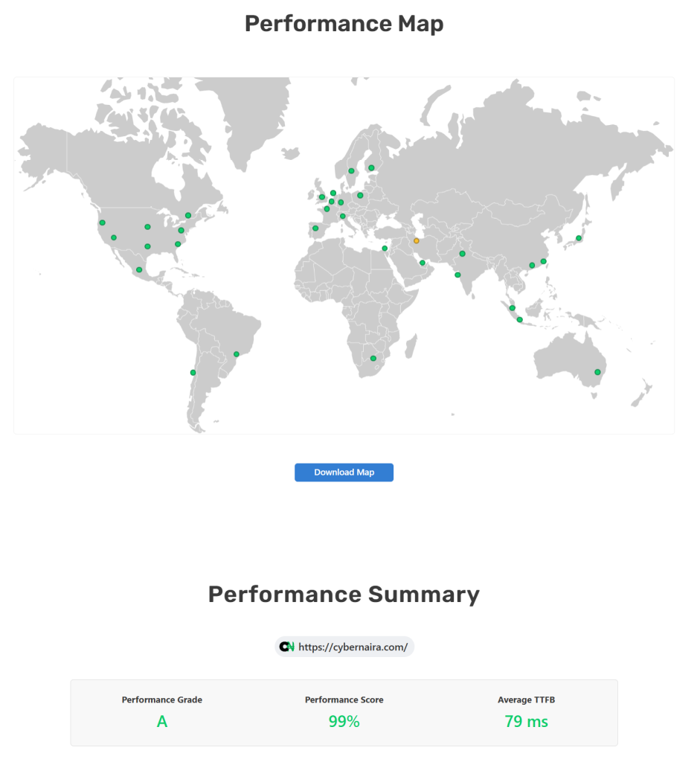Select the Bahrain marker in the Persian Gulf

[x=423, y=263]
